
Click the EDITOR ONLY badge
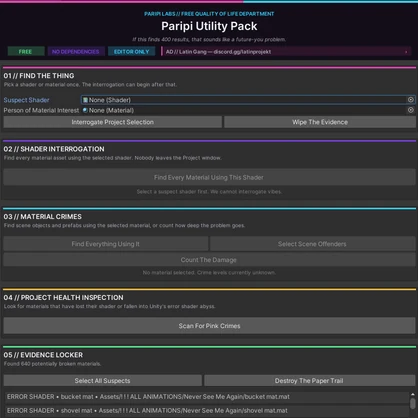click(x=132, y=52)
